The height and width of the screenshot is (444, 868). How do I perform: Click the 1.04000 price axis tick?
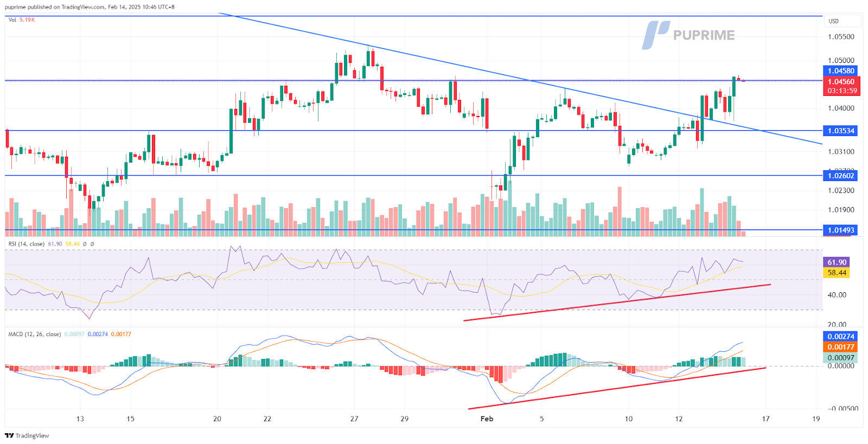[841, 108]
